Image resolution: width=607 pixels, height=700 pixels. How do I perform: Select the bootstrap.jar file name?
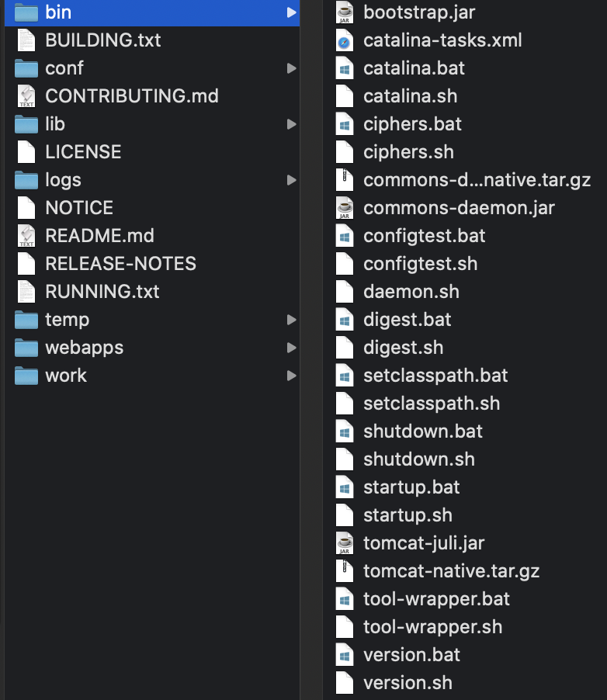point(419,12)
